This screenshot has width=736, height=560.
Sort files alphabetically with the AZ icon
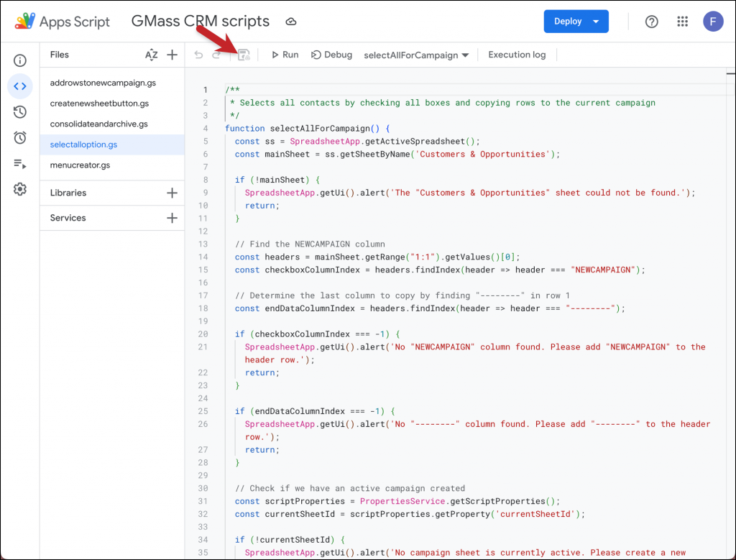(149, 55)
